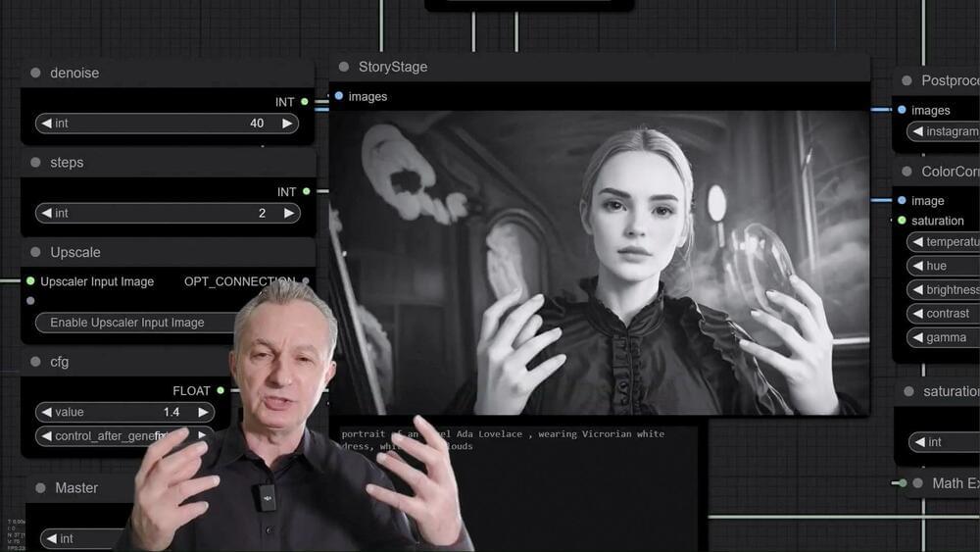The height and width of the screenshot is (552, 980).
Task: Click the Master node collapse dot
Action: point(40,487)
